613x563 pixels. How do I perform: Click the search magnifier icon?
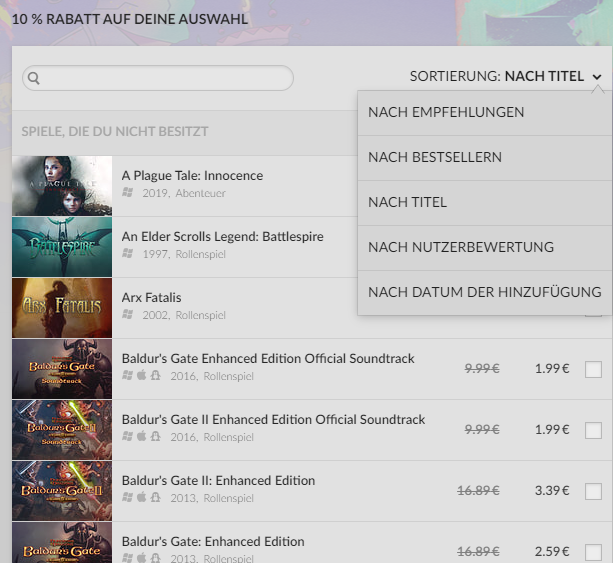(x=34, y=78)
